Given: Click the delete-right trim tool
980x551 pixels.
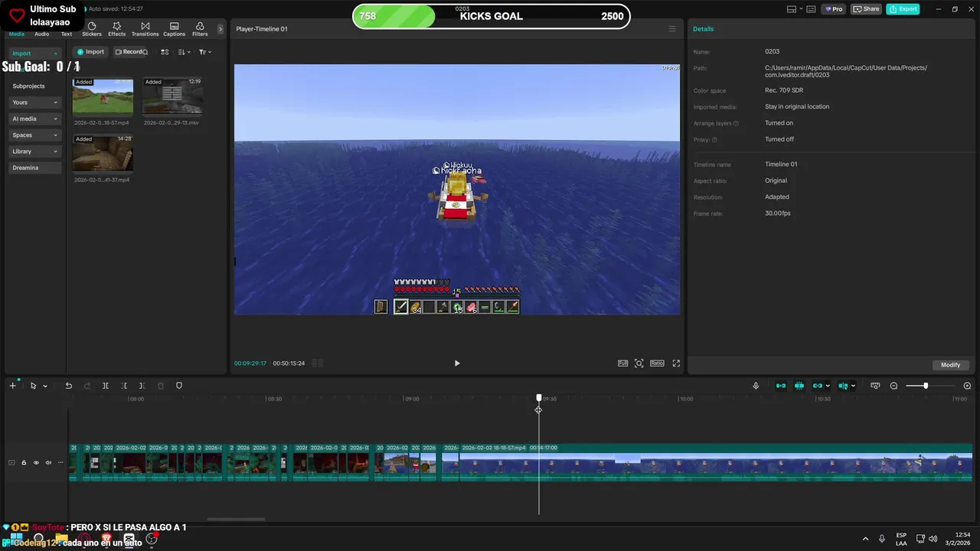Looking at the screenshot, I should pos(142,386).
